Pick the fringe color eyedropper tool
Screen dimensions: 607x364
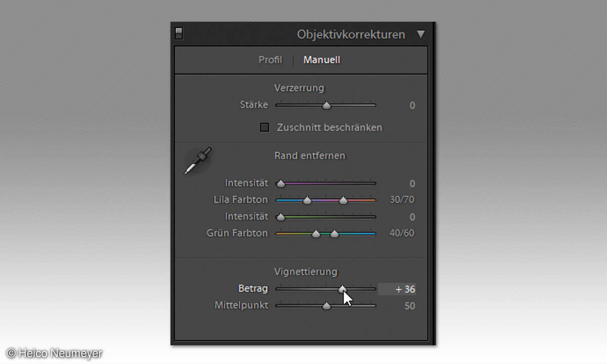coord(197,161)
